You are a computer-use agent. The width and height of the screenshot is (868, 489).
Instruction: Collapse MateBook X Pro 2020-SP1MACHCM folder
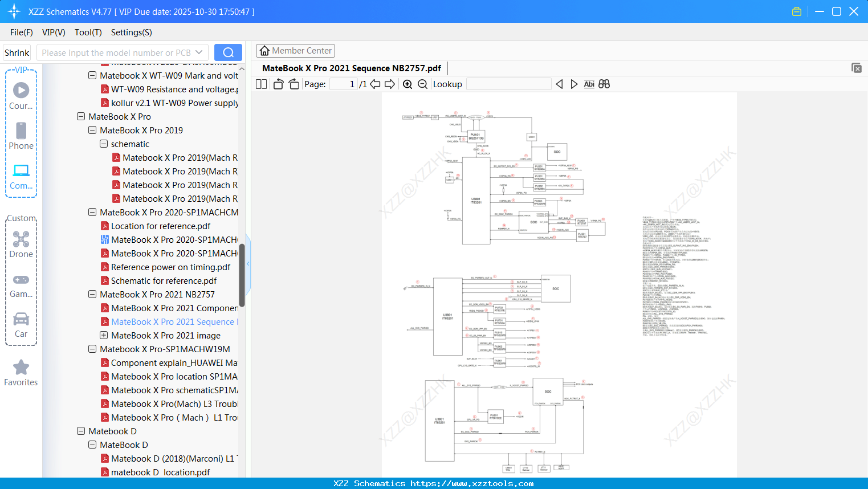pyautogui.click(x=92, y=212)
